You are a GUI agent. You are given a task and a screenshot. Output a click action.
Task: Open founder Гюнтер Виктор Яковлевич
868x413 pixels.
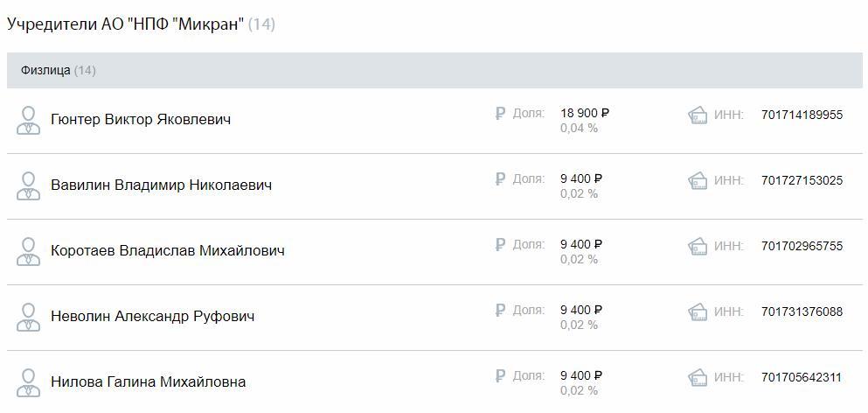(141, 120)
